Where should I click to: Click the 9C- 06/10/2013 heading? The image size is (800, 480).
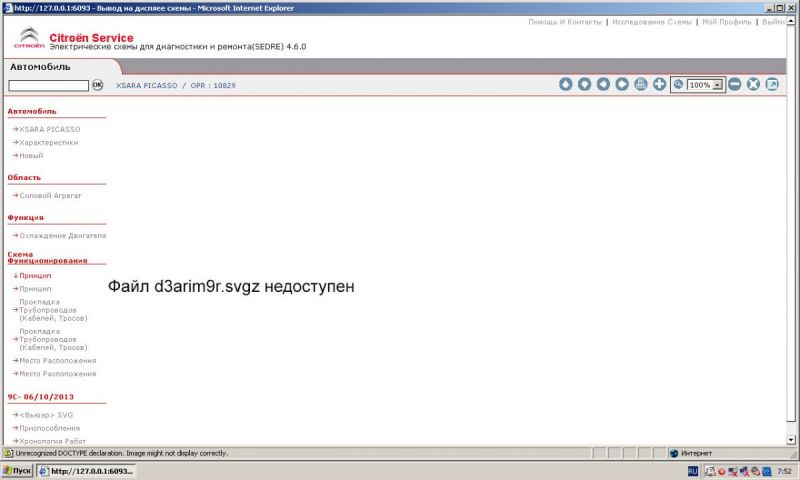pos(40,397)
